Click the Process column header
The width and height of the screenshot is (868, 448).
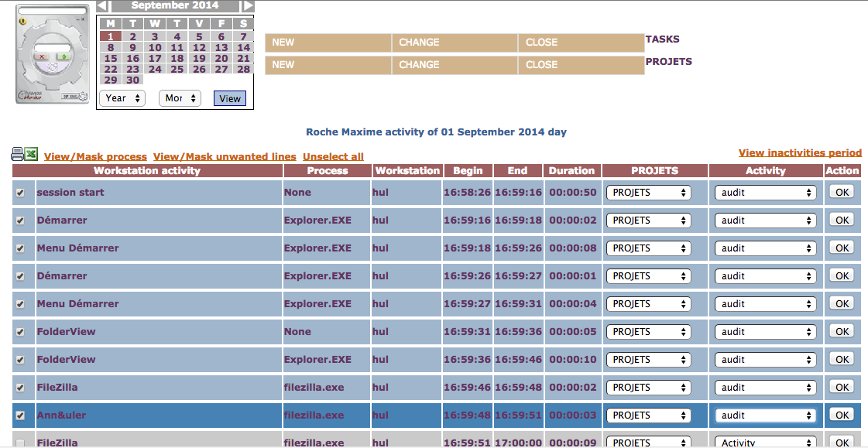[x=328, y=171]
